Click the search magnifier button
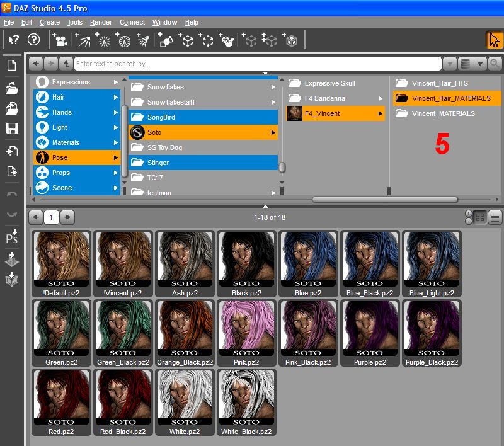This screenshot has height=446, width=504. (495, 64)
